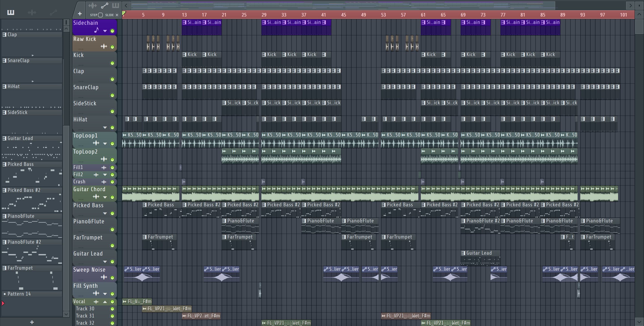Click the plus add-track button above Sidechain
The image size is (644, 326).
(80, 14)
